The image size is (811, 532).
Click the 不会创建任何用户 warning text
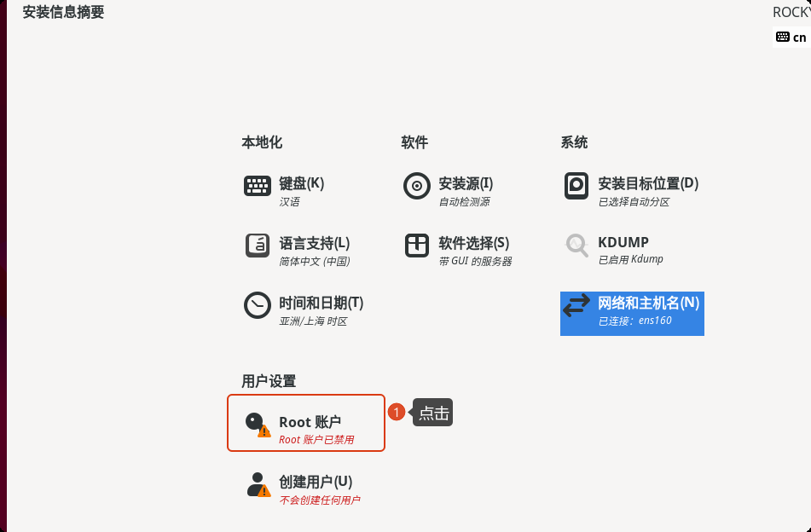[320, 500]
